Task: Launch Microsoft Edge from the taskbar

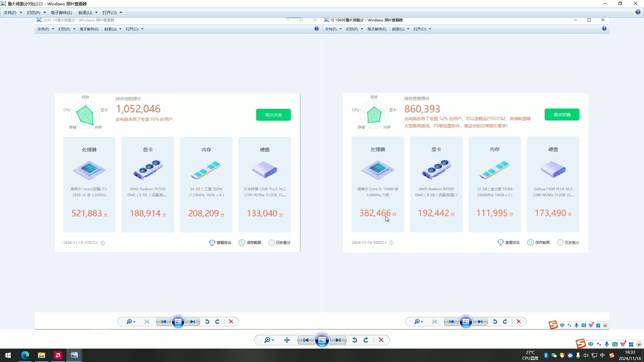Action: (x=25, y=355)
